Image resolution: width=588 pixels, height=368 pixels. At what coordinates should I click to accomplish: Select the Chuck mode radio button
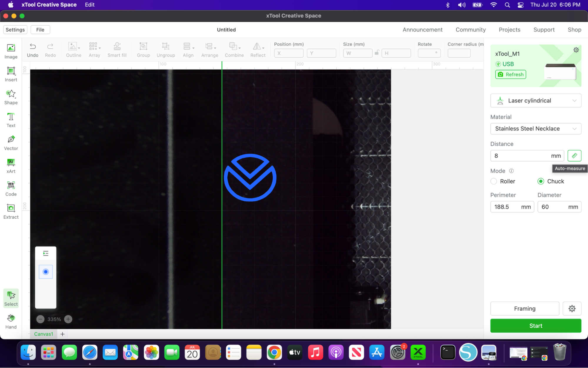(541, 181)
